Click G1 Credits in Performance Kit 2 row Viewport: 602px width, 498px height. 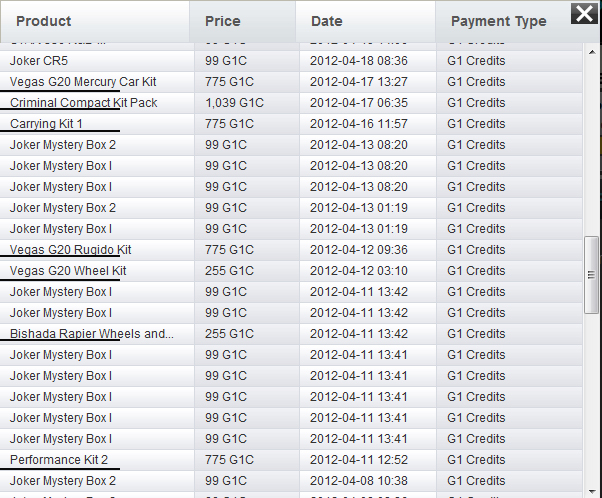pyautogui.click(x=476, y=460)
